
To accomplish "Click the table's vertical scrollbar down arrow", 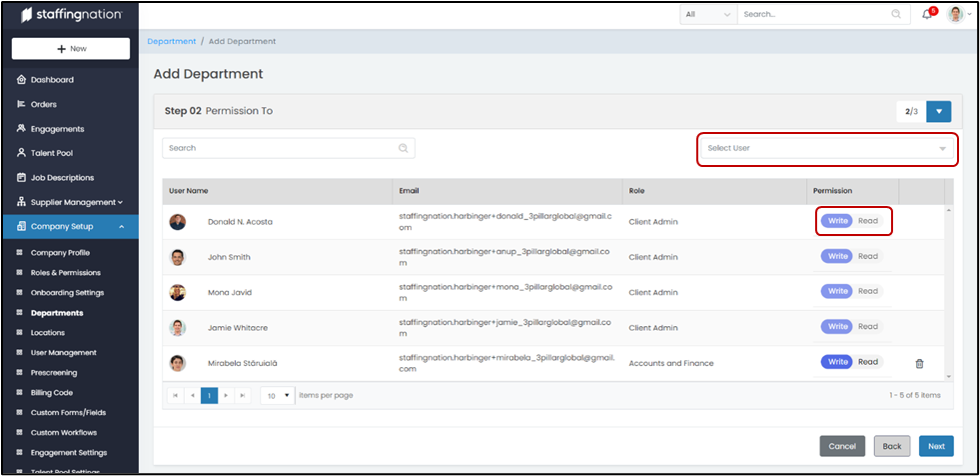I will [949, 377].
